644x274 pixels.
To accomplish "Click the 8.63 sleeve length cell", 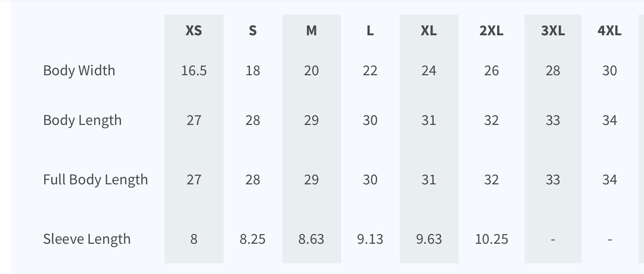I will 311,239.
